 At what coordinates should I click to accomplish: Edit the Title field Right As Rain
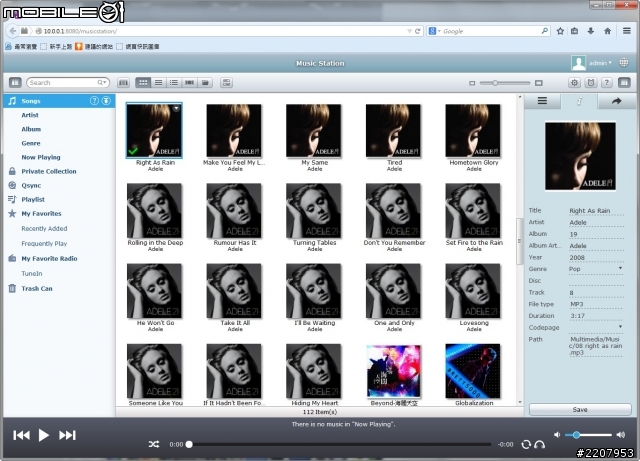[596, 211]
